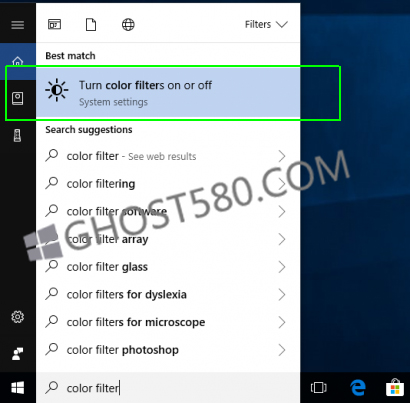This screenshot has width=410, height=403.
Task: Filter results by Apps icon
Action: click(x=54, y=25)
